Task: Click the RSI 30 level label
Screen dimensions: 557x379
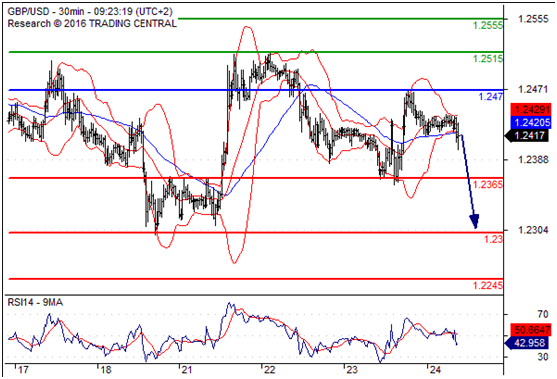Action: coord(542,357)
